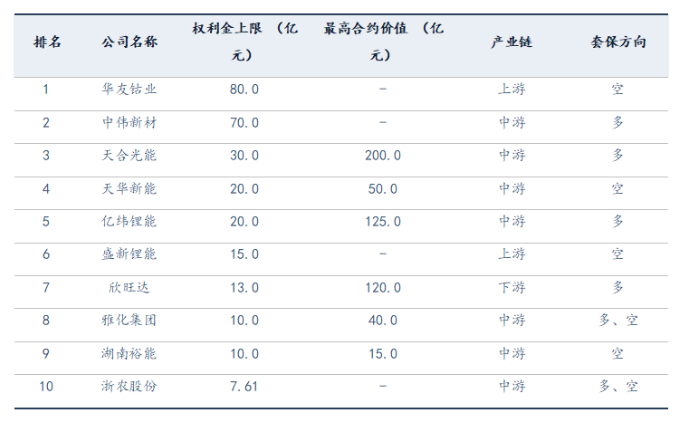
Task: Click the 13.0 premium value
Action: coord(244,287)
